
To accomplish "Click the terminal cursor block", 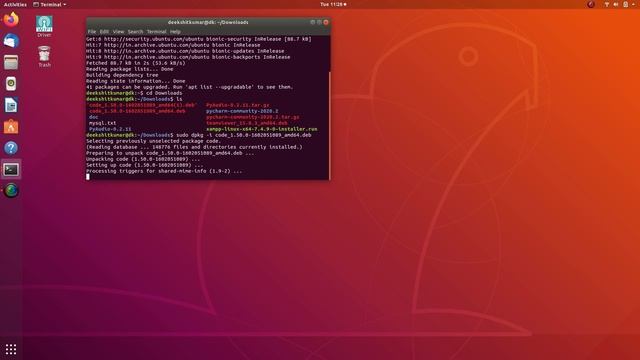I will 88,177.
